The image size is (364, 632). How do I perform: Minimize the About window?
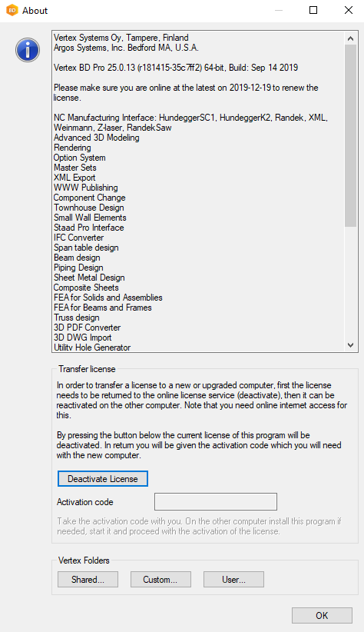point(278,11)
